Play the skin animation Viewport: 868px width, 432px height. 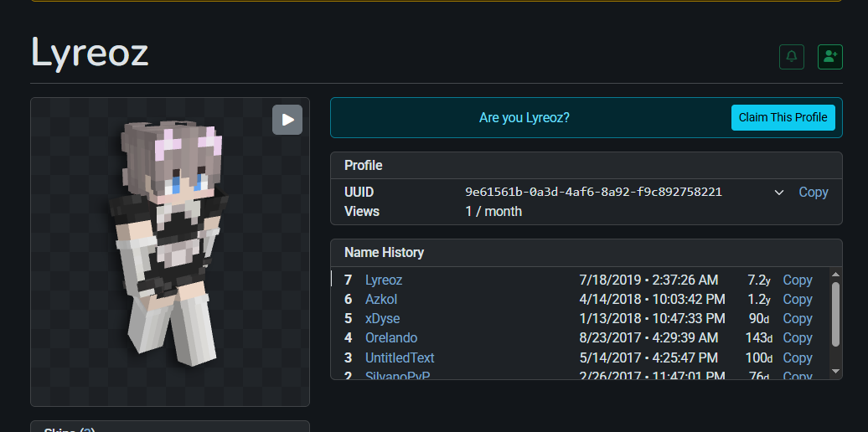click(x=287, y=120)
